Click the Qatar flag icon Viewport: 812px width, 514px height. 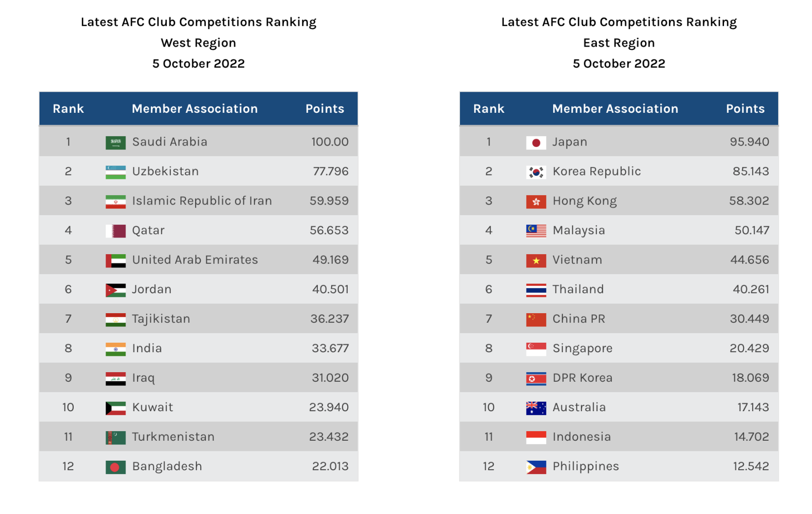click(116, 231)
